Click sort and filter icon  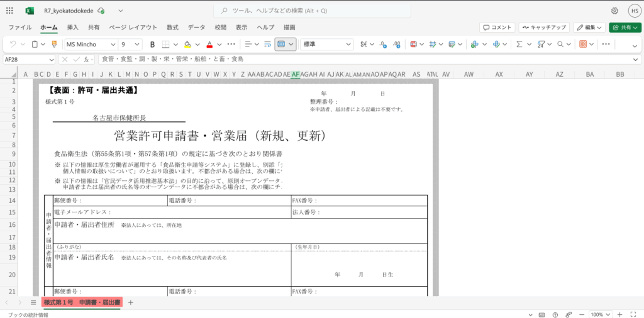click(541, 45)
